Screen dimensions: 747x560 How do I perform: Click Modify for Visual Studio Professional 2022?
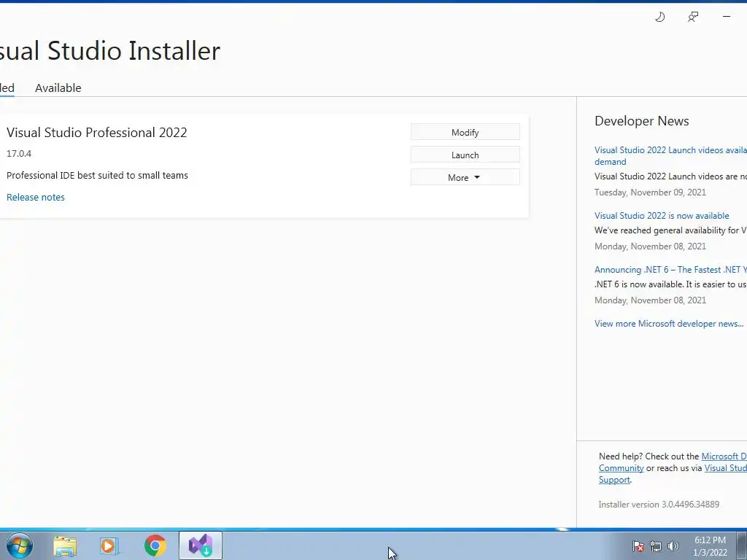tap(465, 133)
